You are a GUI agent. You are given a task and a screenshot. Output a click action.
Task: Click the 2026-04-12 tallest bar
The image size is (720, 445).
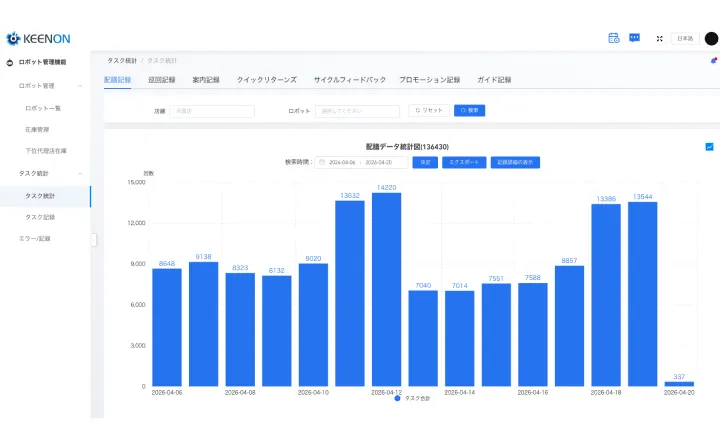coord(386,288)
